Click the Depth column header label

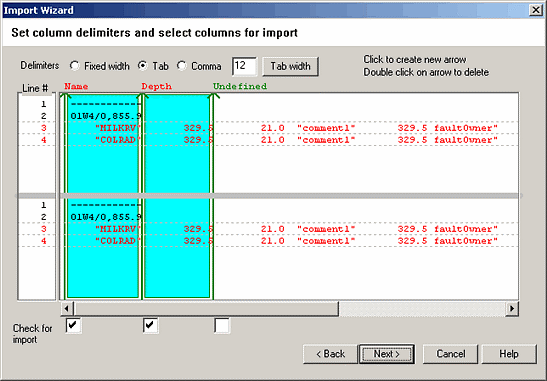click(x=157, y=86)
